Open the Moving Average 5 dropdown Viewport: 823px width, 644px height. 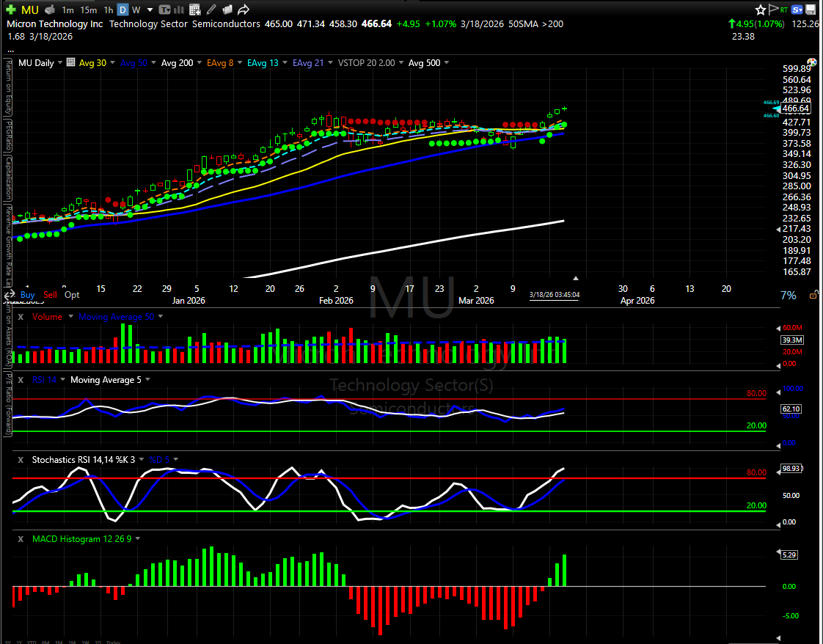(x=147, y=379)
